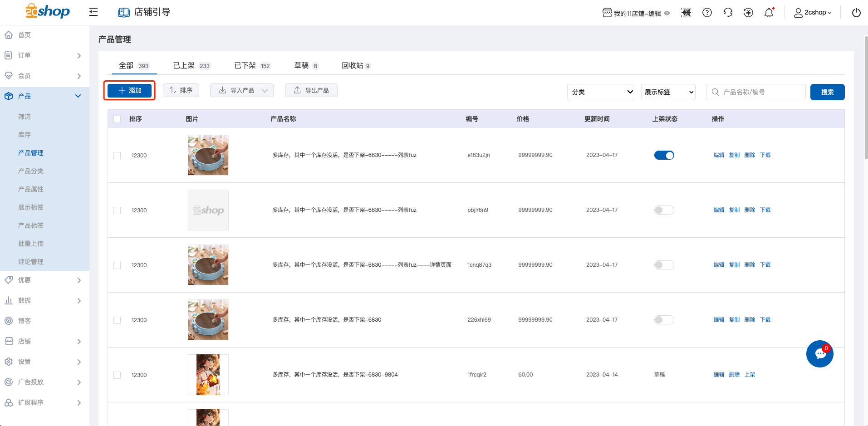Viewport: 868px width, 426px height.
Task: Click the 订单 orders icon
Action: 9,55
